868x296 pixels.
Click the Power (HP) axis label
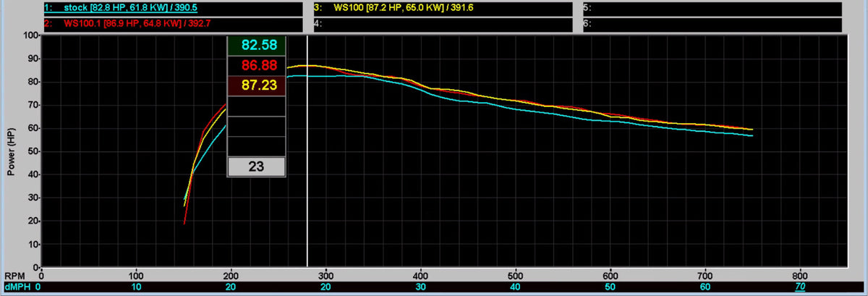(x=12, y=151)
